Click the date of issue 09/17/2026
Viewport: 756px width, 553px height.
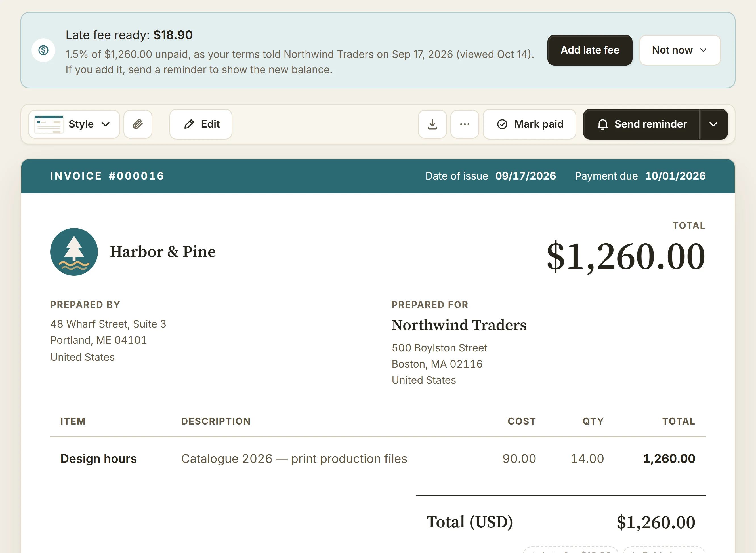[526, 176]
